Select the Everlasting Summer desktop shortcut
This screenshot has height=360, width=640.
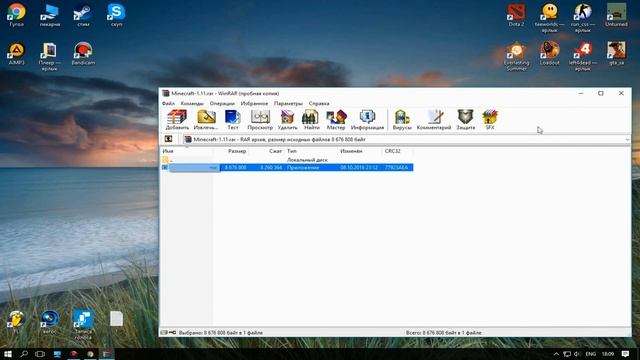(516, 56)
